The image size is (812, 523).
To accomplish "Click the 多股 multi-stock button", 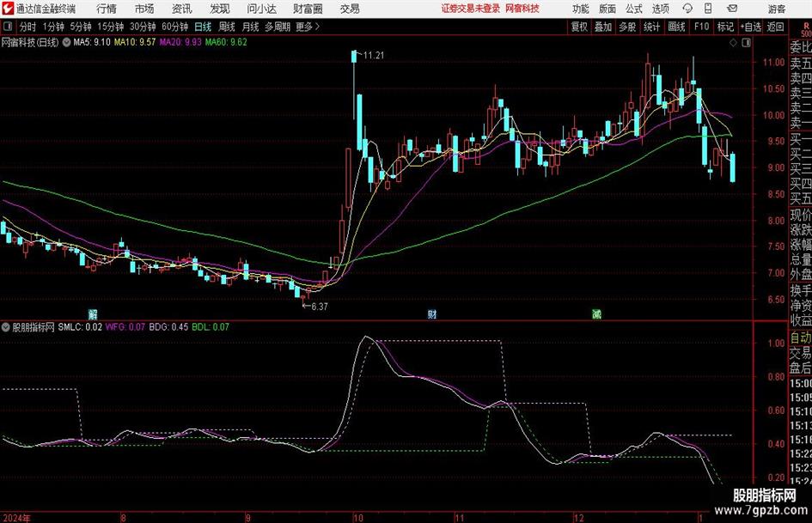I will (627, 27).
